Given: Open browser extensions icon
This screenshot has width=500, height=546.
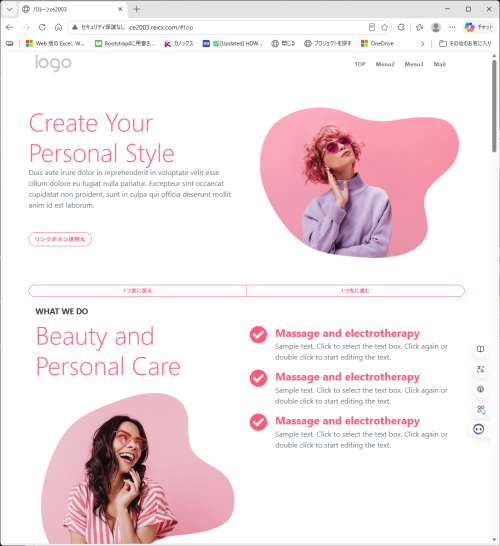Looking at the screenshot, I should 401,27.
